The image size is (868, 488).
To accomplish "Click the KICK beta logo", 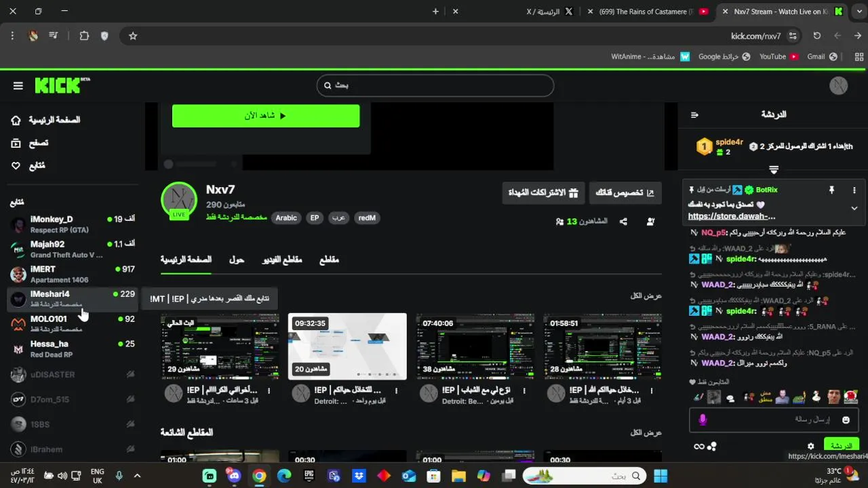I will [62, 85].
